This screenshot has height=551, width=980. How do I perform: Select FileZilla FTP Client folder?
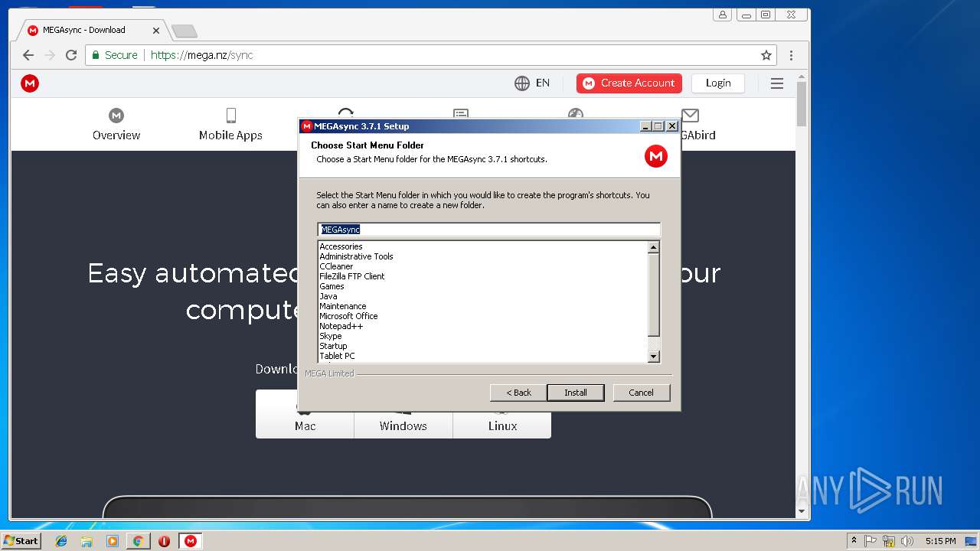(352, 276)
